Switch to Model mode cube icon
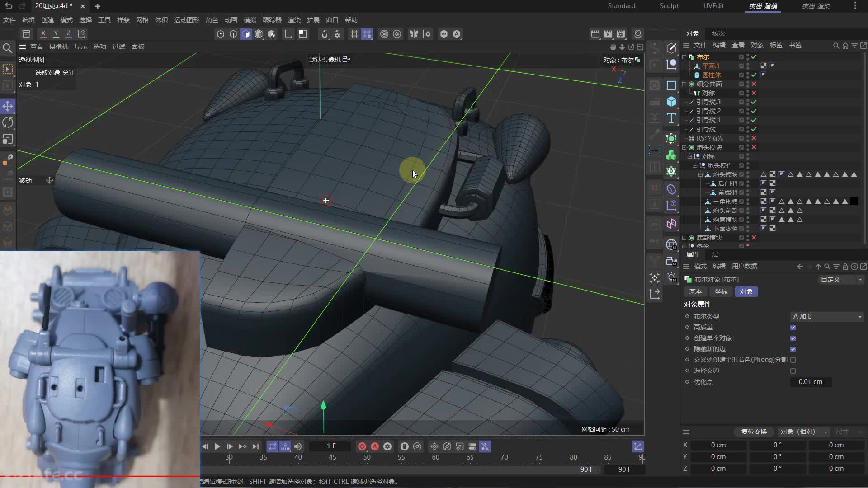The width and height of the screenshot is (868, 488). click(x=259, y=34)
